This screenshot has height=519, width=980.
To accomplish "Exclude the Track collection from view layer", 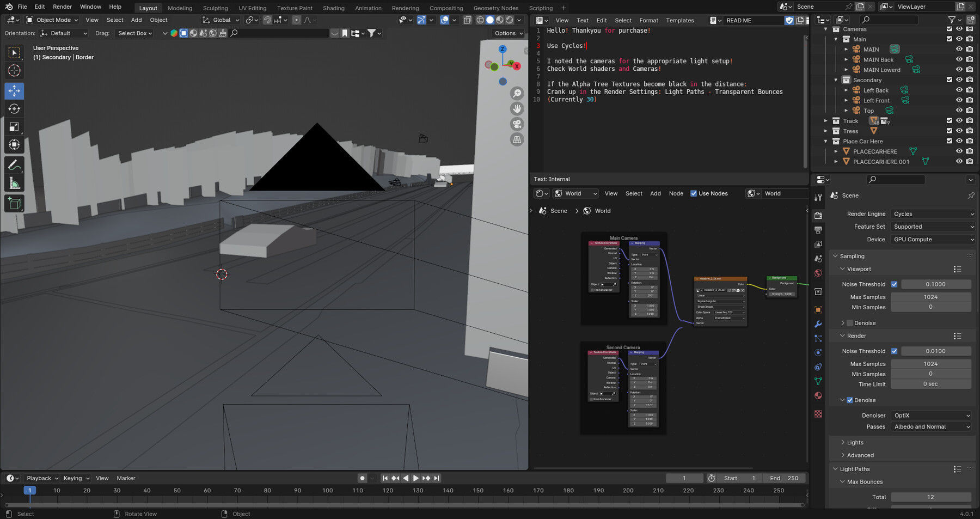I will tap(950, 121).
